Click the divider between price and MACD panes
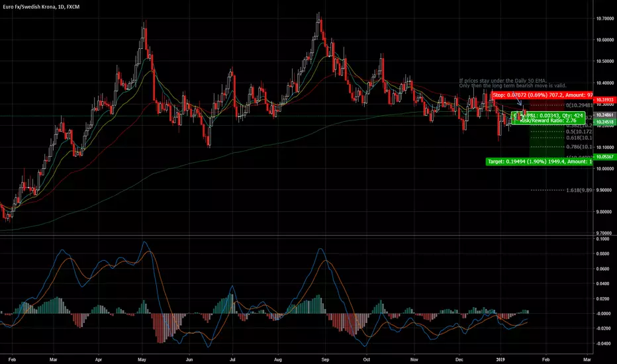The width and height of the screenshot is (617, 364). [x=298, y=235]
